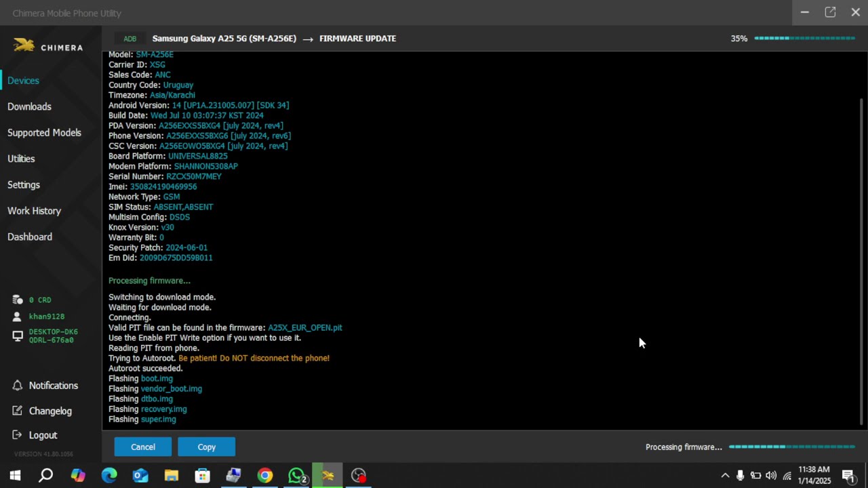Click the microphone icon in the system tray
Screen dimensions: 868x488
740,476
